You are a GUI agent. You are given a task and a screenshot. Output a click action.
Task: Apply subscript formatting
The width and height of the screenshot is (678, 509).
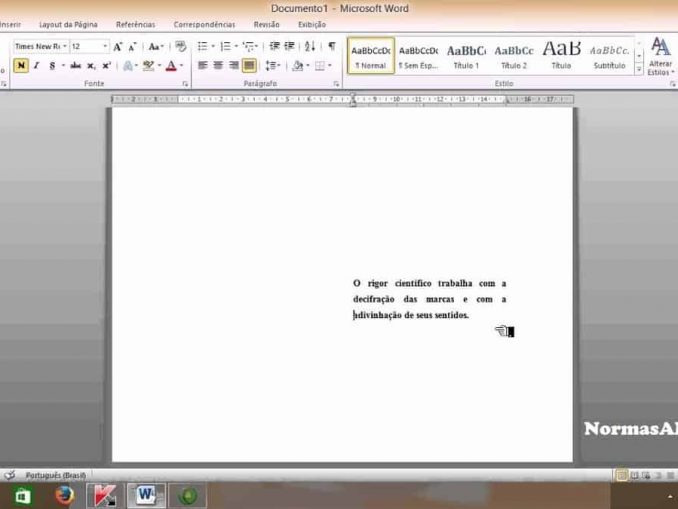click(91, 66)
